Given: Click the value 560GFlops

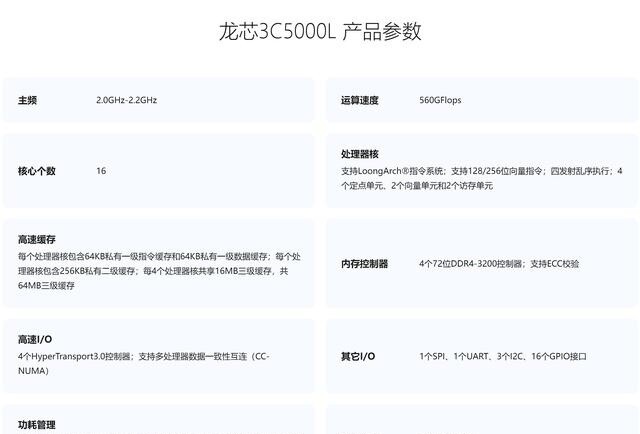Looking at the screenshot, I should 440,100.
